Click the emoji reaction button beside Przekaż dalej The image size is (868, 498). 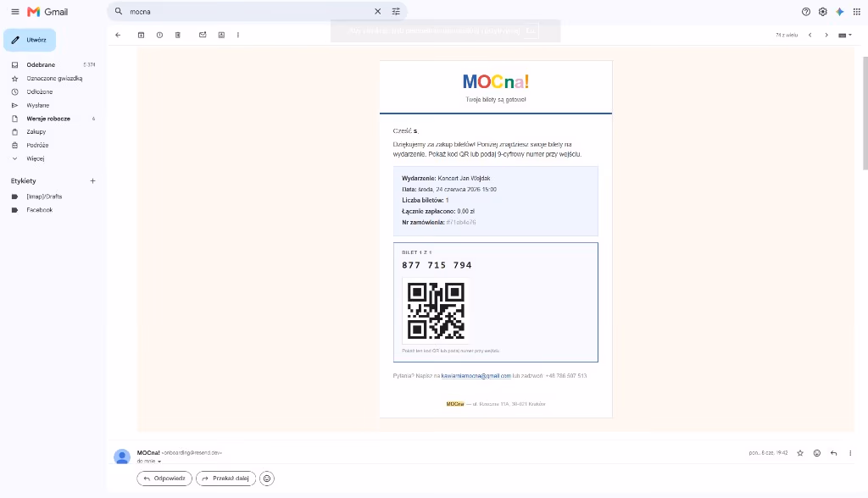coord(267,479)
